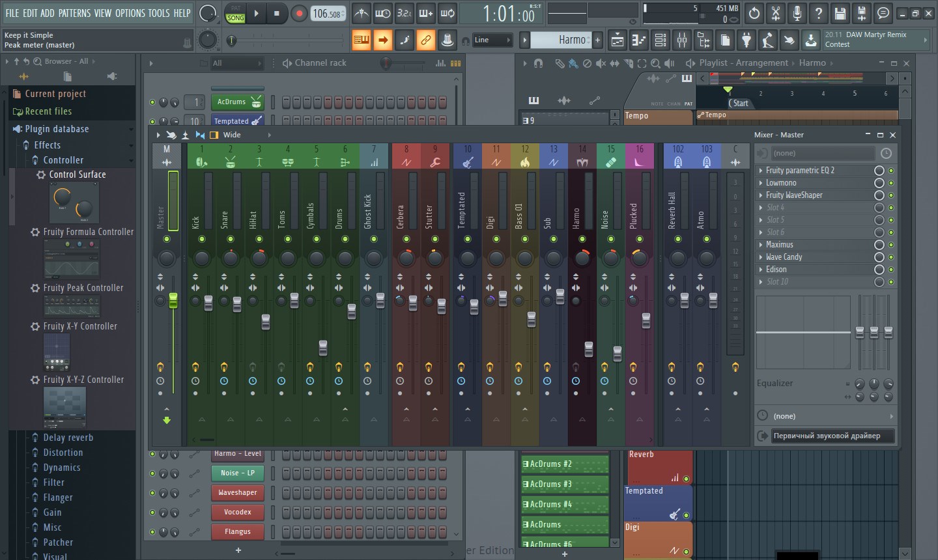
Task: Open Recent files in browser
Action: coord(48,111)
